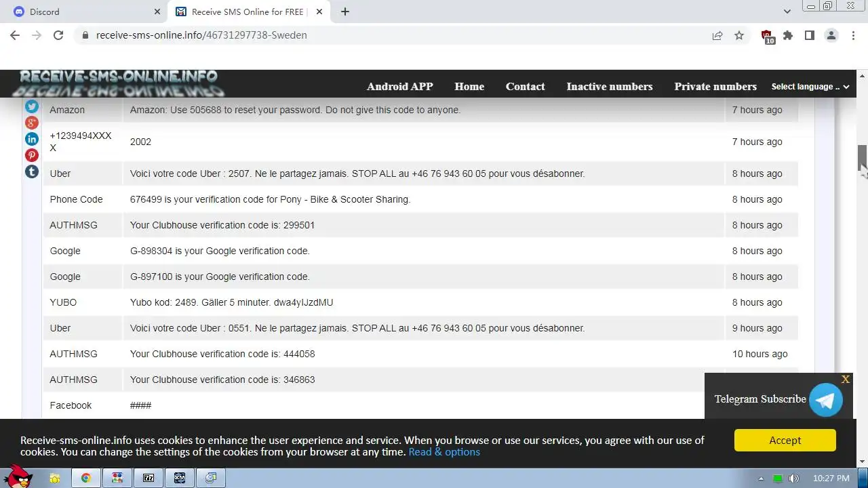Select the '2002' message text
This screenshot has width=868, height=488.
tap(140, 142)
